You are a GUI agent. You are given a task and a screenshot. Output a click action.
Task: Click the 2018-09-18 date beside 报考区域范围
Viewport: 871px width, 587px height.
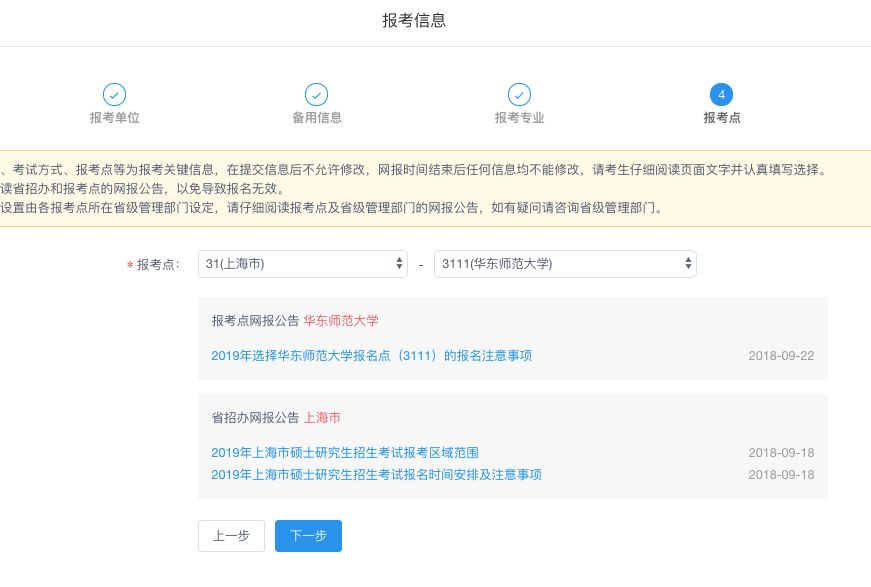pyautogui.click(x=781, y=453)
